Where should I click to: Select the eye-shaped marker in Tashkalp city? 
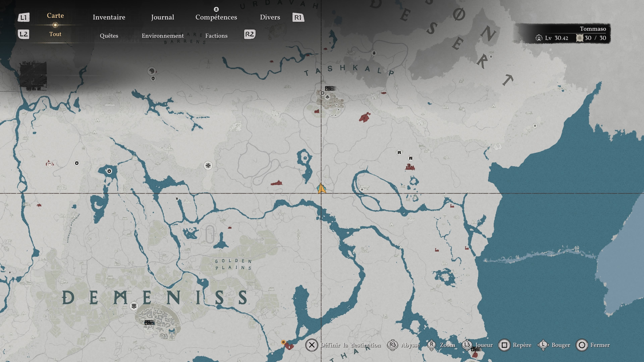(x=328, y=97)
